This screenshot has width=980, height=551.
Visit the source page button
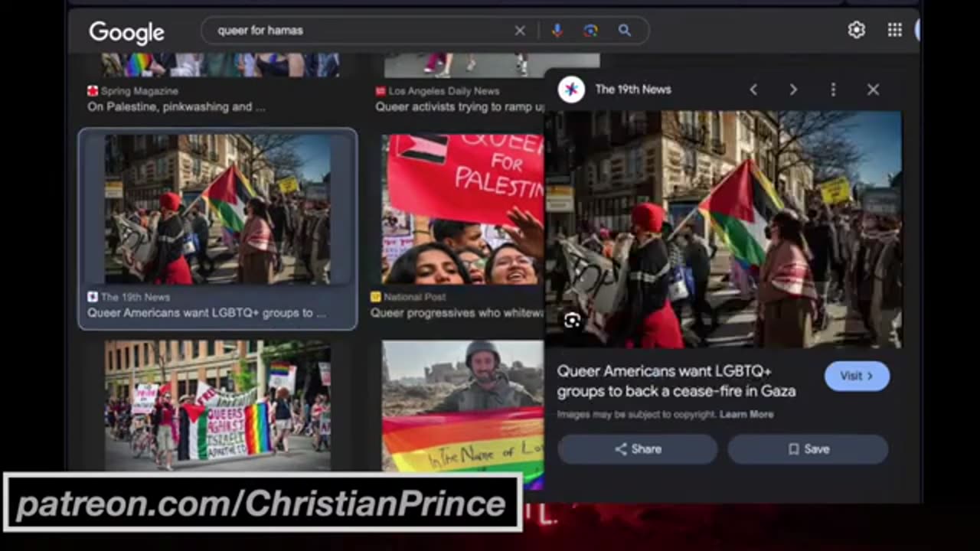pyautogui.click(x=857, y=376)
